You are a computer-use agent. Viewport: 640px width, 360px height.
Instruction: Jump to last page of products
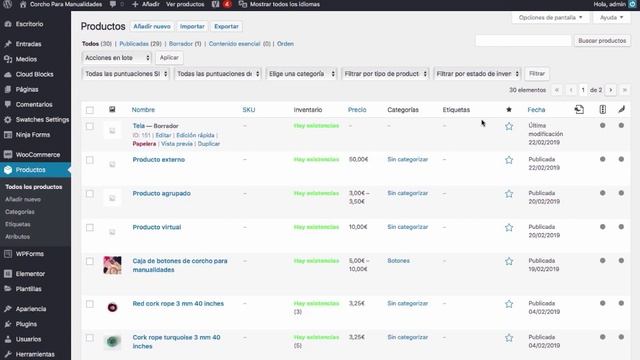624,90
